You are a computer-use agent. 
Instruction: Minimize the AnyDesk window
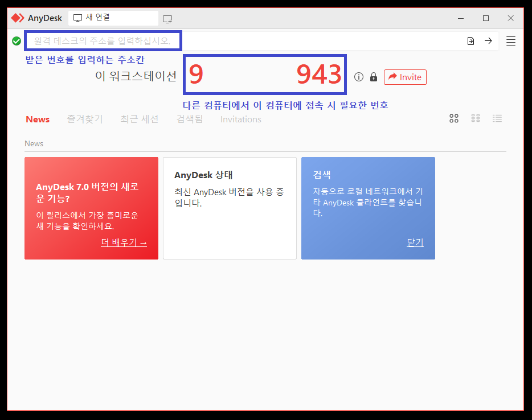pos(461,18)
